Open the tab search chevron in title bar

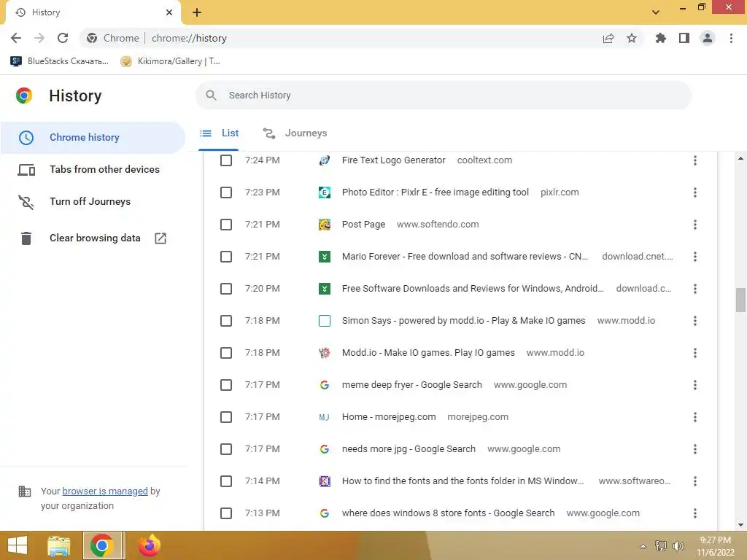click(x=656, y=12)
